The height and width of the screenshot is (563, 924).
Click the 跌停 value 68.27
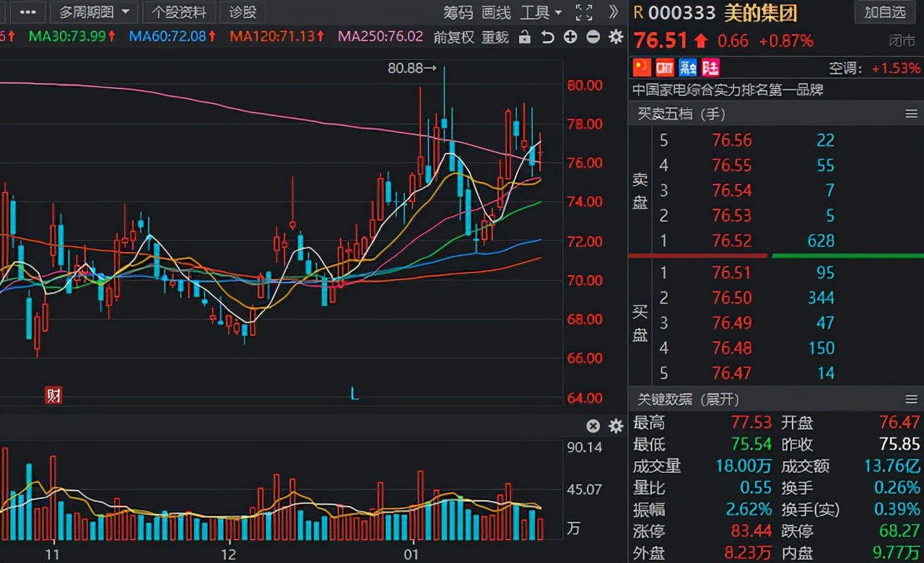pyautogui.click(x=899, y=532)
